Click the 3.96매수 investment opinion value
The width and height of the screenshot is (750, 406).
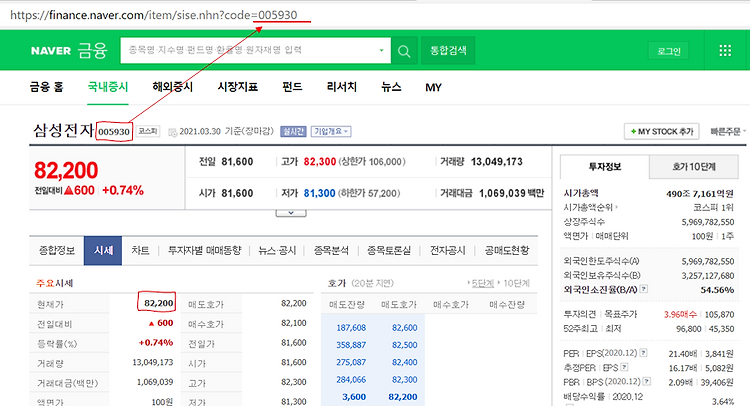coord(680,314)
